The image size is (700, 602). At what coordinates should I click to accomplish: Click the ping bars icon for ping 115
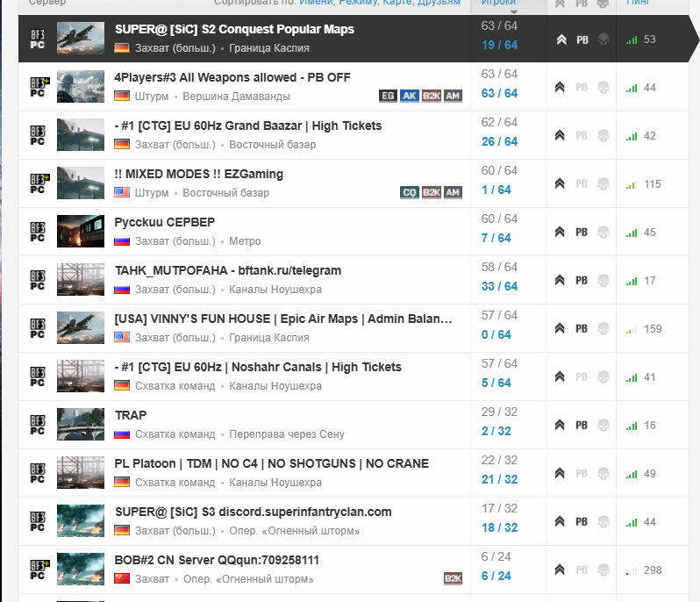click(632, 185)
